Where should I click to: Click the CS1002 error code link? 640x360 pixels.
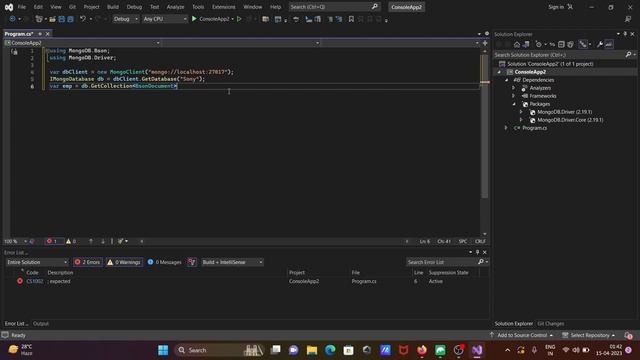coord(35,281)
